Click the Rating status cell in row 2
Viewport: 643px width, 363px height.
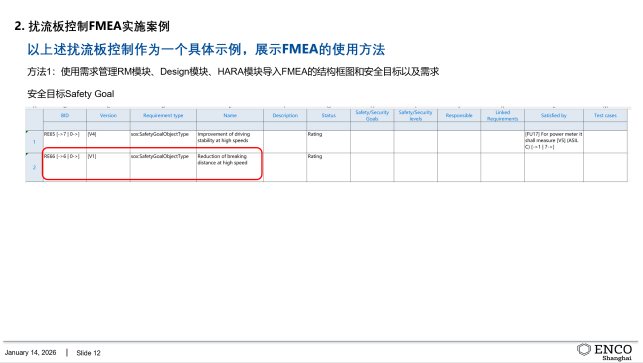pyautogui.click(x=328, y=167)
